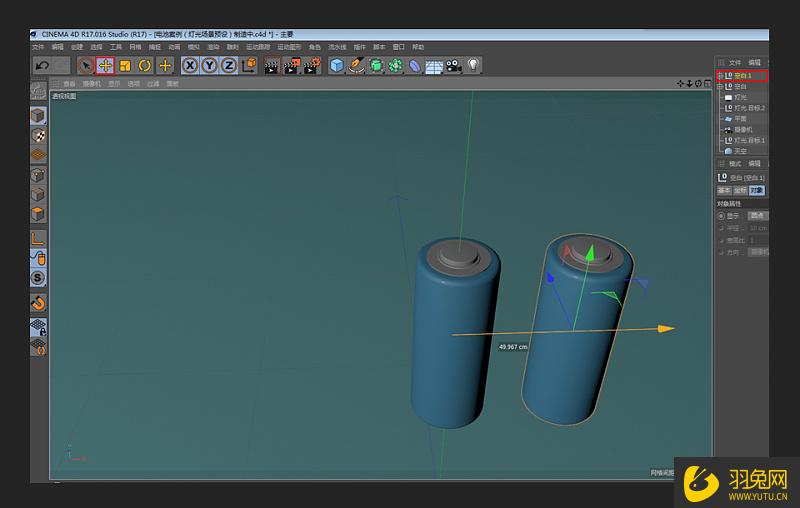Toggle Y axis lock
The image size is (800, 508).
(x=209, y=65)
